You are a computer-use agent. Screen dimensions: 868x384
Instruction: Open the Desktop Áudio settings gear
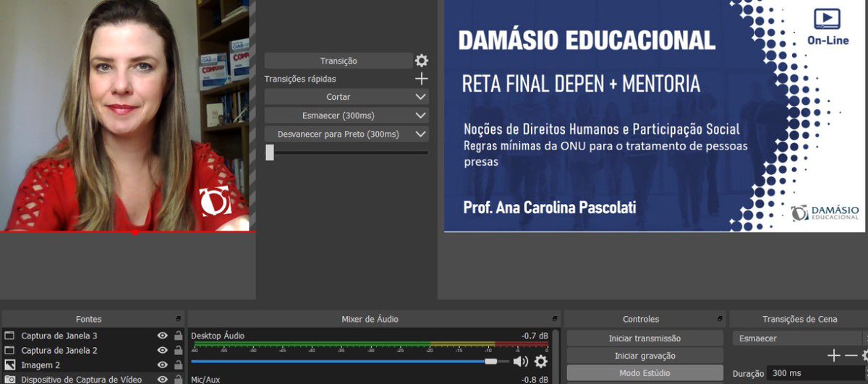click(540, 361)
